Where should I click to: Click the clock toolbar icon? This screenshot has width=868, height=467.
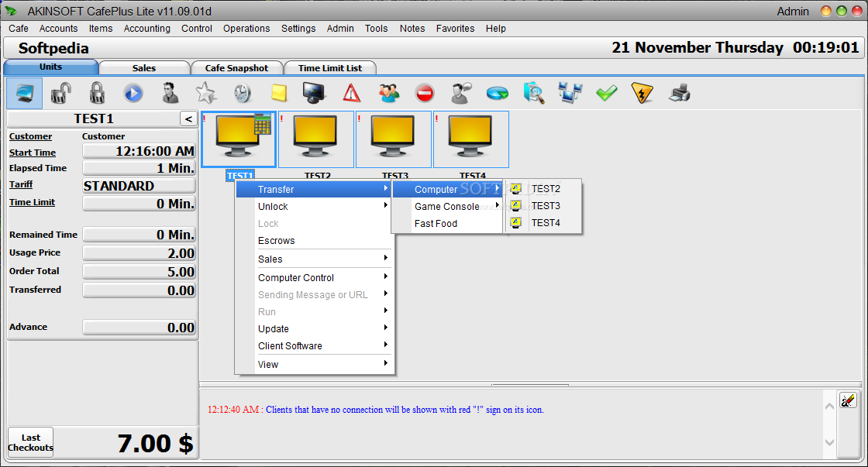pyautogui.click(x=243, y=93)
